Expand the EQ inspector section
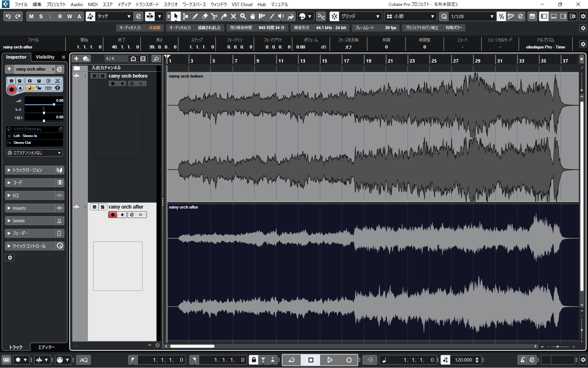Image resolution: width=588 pixels, height=368 pixels. coord(30,195)
